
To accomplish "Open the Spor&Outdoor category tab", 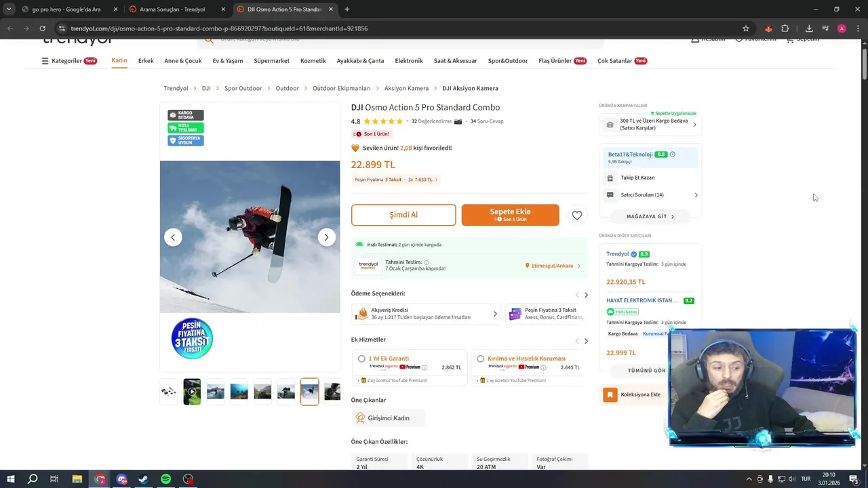I will coord(508,61).
